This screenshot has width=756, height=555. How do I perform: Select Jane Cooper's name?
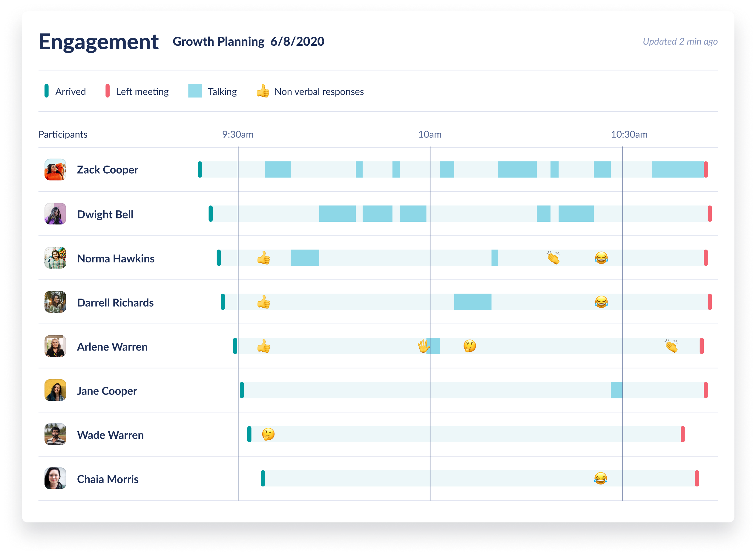tap(107, 391)
